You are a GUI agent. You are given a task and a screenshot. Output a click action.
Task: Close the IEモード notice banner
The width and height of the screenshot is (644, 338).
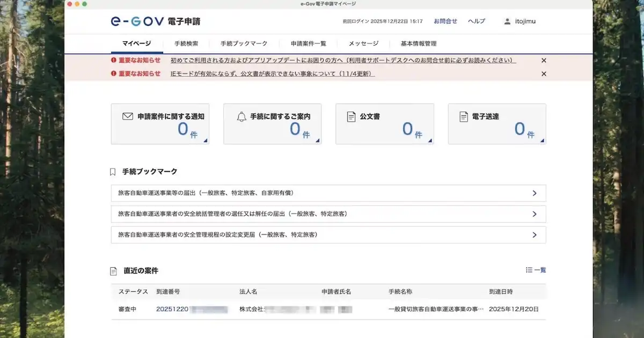click(544, 74)
